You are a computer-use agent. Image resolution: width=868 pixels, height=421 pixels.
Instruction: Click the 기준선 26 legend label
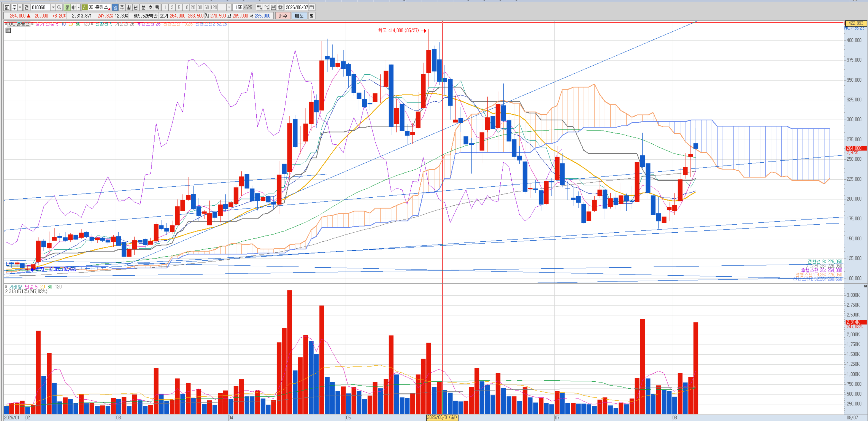point(125,24)
